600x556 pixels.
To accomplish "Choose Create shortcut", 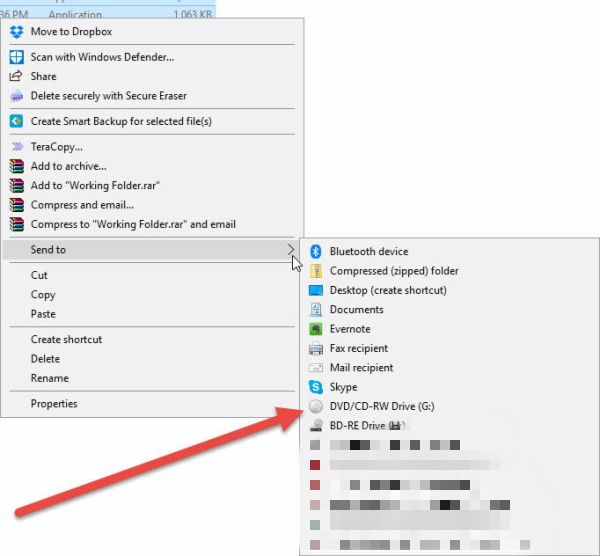I will click(152, 339).
